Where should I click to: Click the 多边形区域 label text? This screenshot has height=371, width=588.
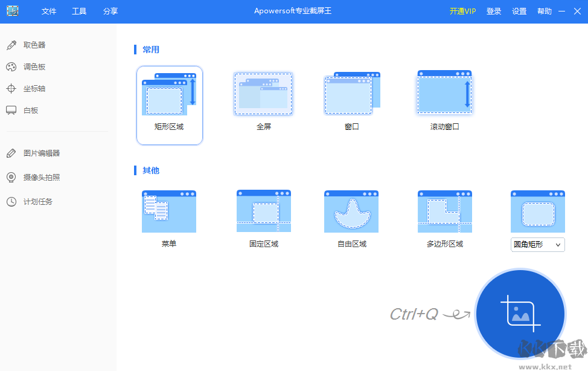coord(445,244)
